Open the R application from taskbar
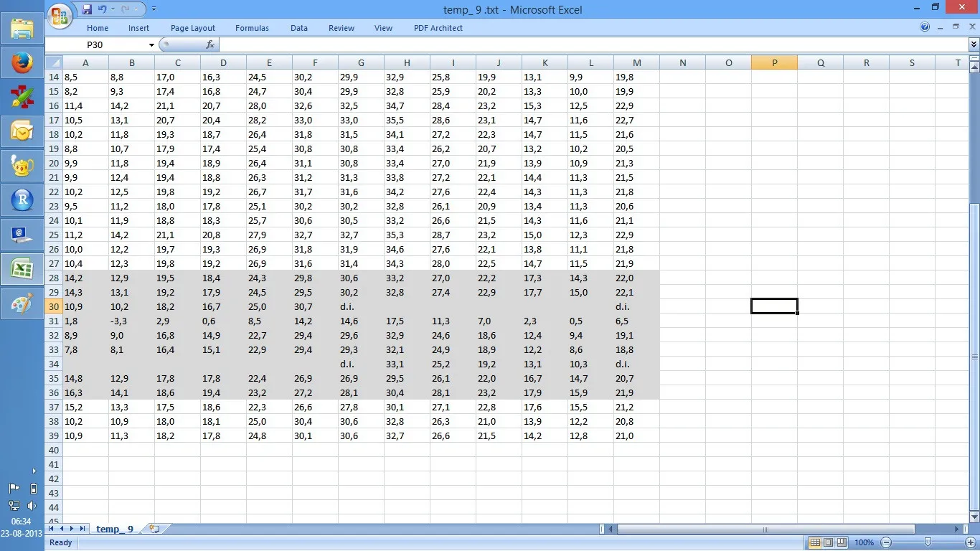This screenshot has height=551, width=980. 22,201
